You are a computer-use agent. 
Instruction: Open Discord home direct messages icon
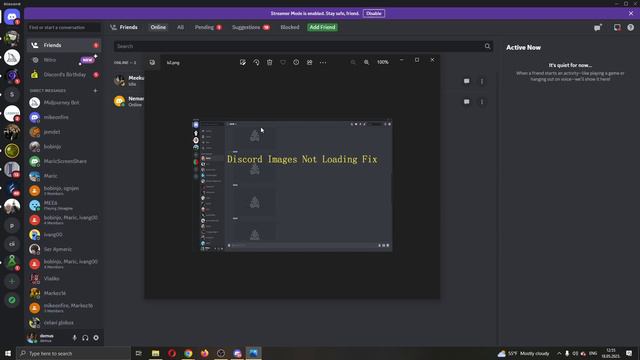[x=12, y=17]
